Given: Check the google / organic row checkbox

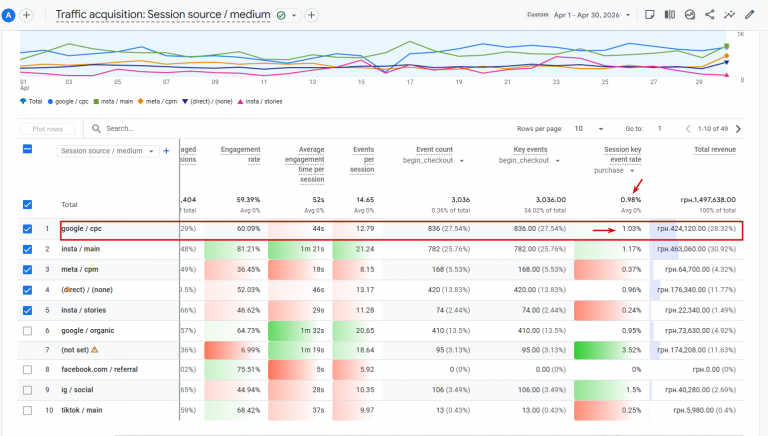Looking at the screenshot, I should tap(27, 331).
